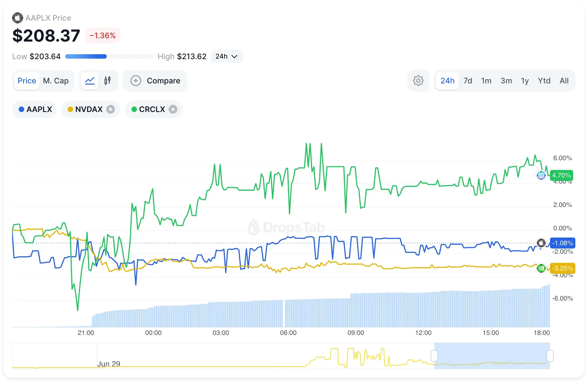Screen dimensions: 588x382
Task: Switch to the M. Cap tab
Action: [x=56, y=81]
